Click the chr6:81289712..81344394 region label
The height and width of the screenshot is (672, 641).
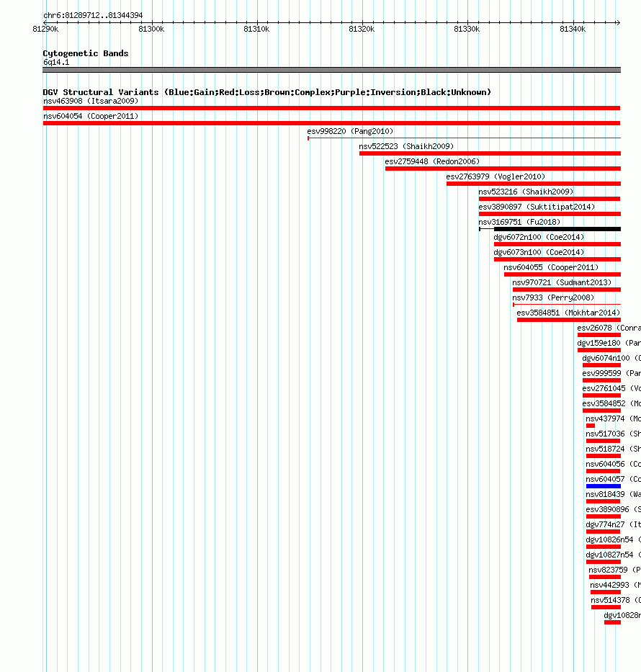pos(93,15)
